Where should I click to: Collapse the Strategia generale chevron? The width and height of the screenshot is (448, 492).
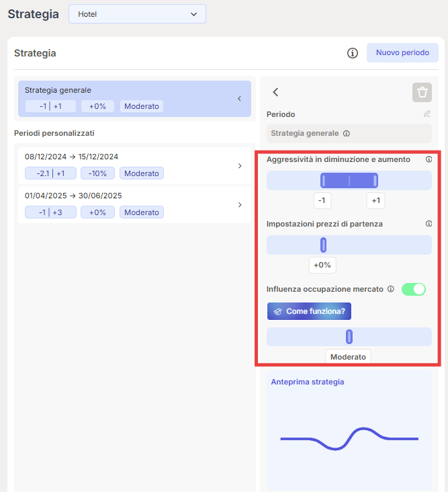tap(239, 99)
